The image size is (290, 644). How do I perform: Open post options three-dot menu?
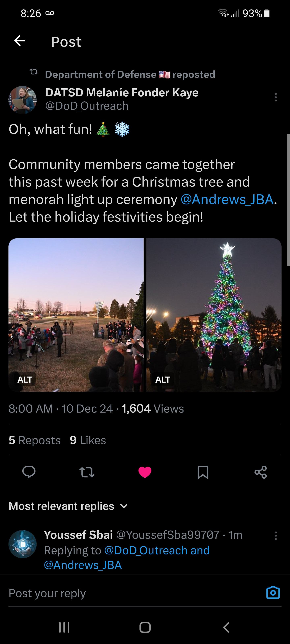276,97
